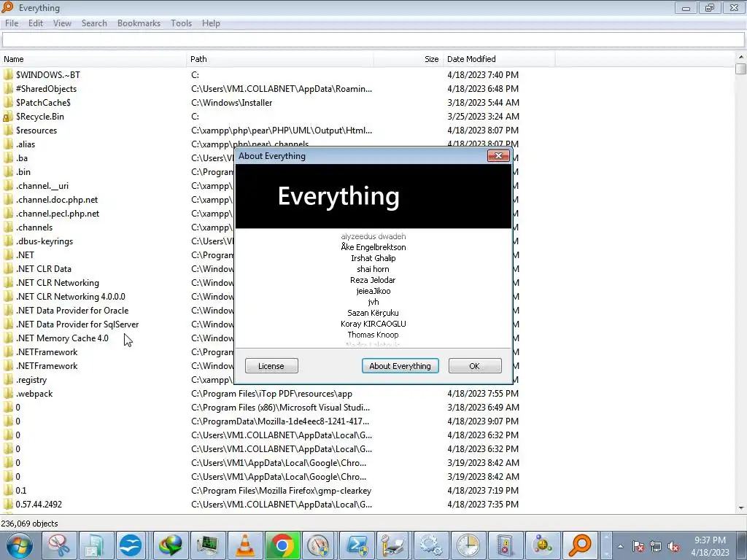Click the green monitor graph taskbar icon
The image size is (747, 560).
click(208, 545)
